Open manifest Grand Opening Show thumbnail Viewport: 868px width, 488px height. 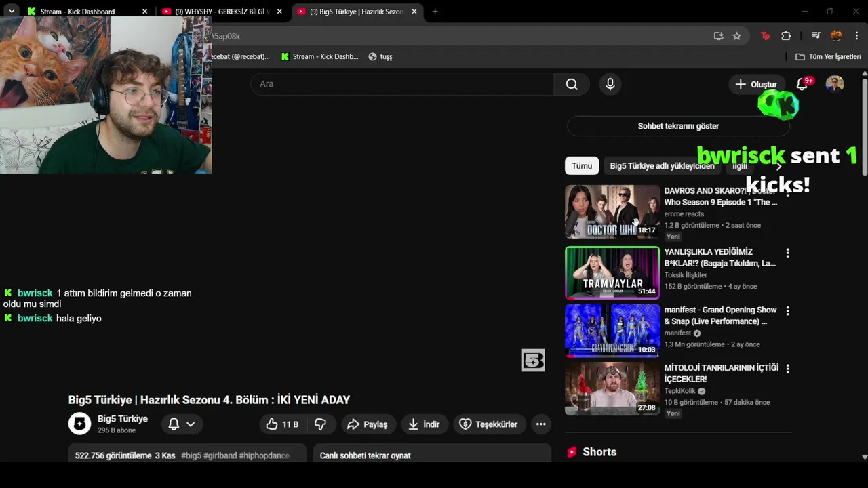point(612,330)
